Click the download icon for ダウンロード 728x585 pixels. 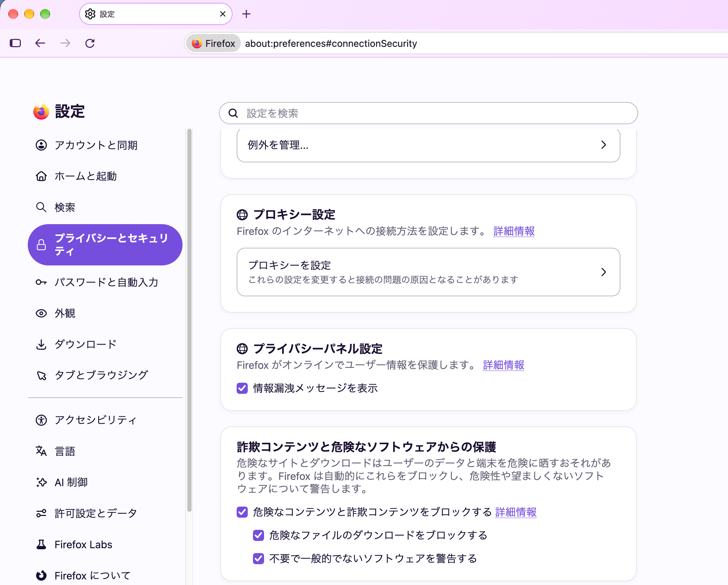coord(41,344)
